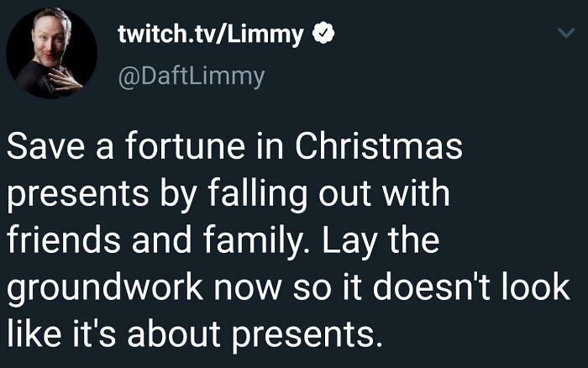This screenshot has height=368, width=588.
Task: Click the checkmark inside the verified badge
Action: [x=322, y=34]
